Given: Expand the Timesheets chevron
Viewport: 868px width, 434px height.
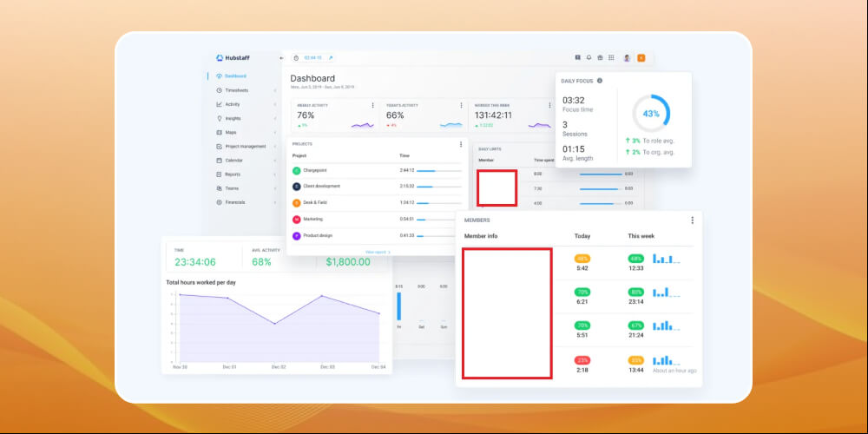Looking at the screenshot, I should [274, 90].
